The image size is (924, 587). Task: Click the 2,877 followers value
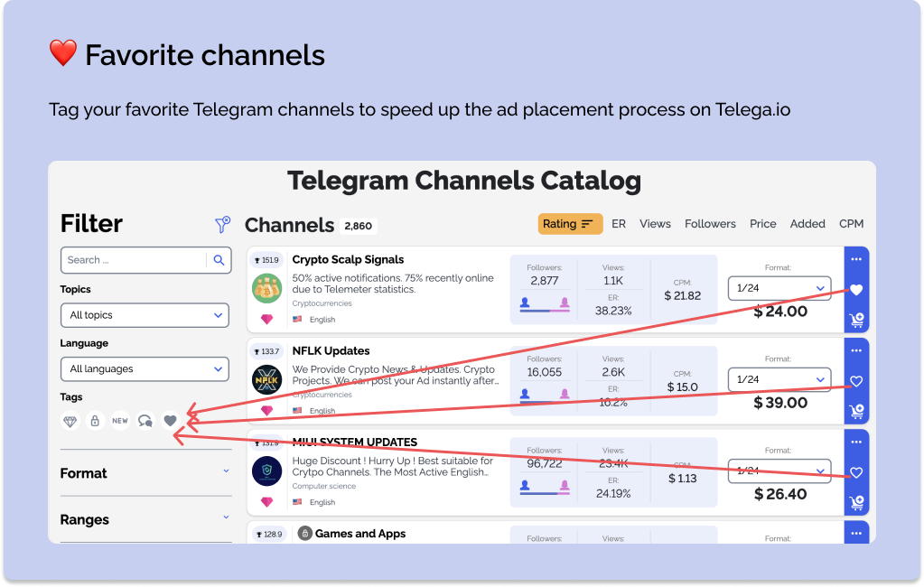point(545,281)
